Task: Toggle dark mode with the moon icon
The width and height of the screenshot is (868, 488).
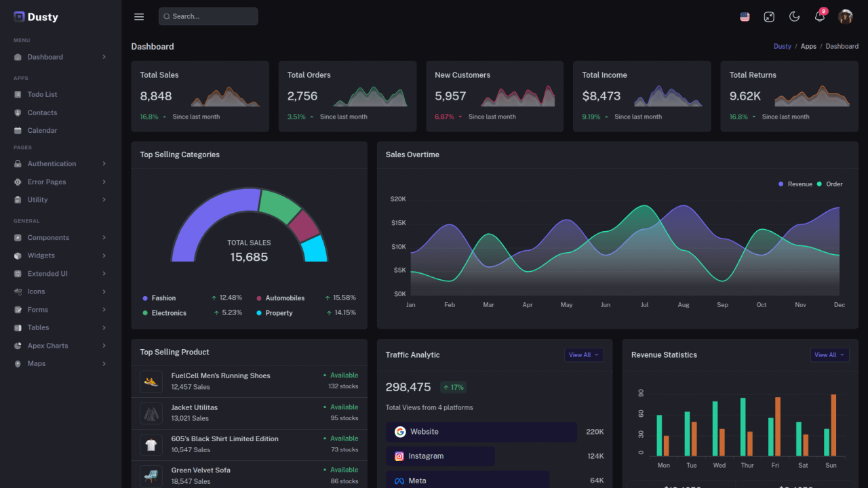Action: point(794,16)
